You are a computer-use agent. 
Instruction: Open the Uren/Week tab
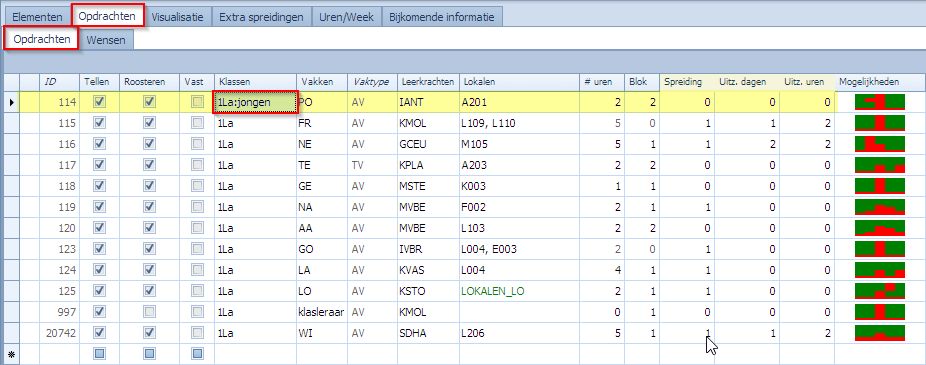pyautogui.click(x=347, y=17)
